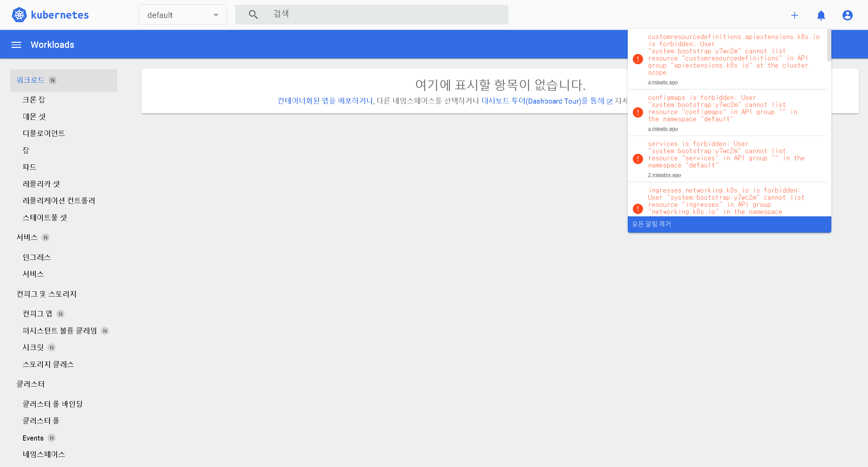
Task: Click the configmaps forbidden error icon
Action: (638, 112)
